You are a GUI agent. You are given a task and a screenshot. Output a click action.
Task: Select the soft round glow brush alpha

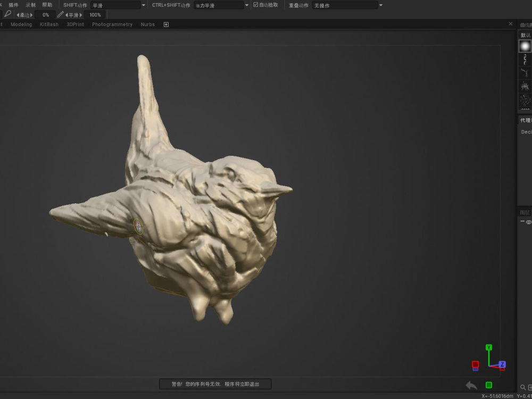(x=525, y=46)
